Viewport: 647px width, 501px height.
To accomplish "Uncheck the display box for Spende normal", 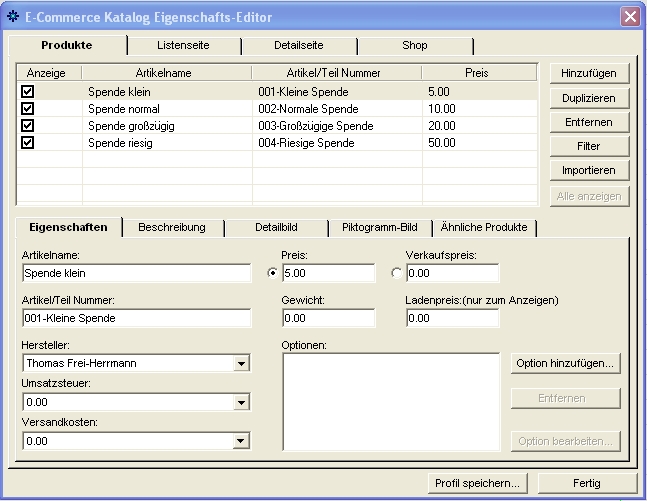I will pyautogui.click(x=28, y=108).
